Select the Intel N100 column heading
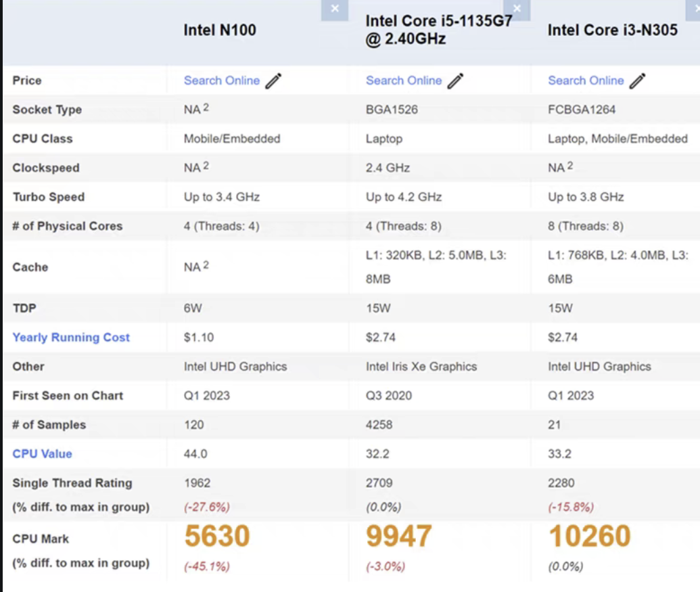Image resolution: width=700 pixels, height=592 pixels. click(220, 30)
